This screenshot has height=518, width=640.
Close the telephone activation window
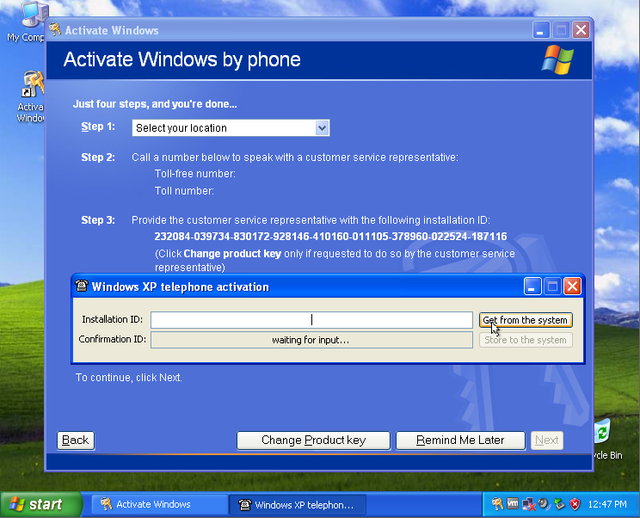(572, 286)
